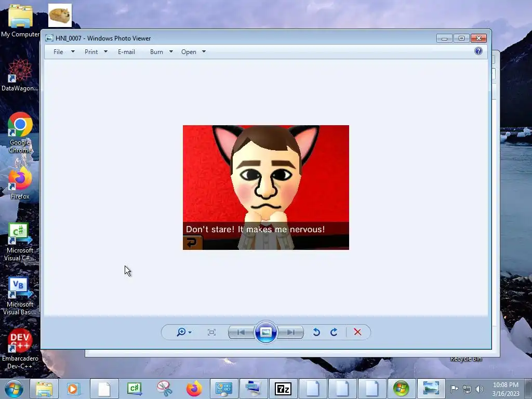The image size is (532, 399).
Task: Select the DataWagon desktop shortcut
Action: [x=20, y=75]
